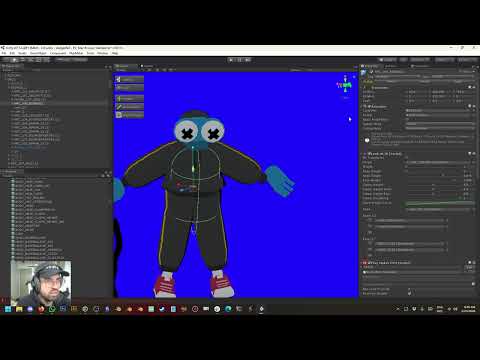Select the Move tool in the toolbar
The image size is (480, 360).
14,60
